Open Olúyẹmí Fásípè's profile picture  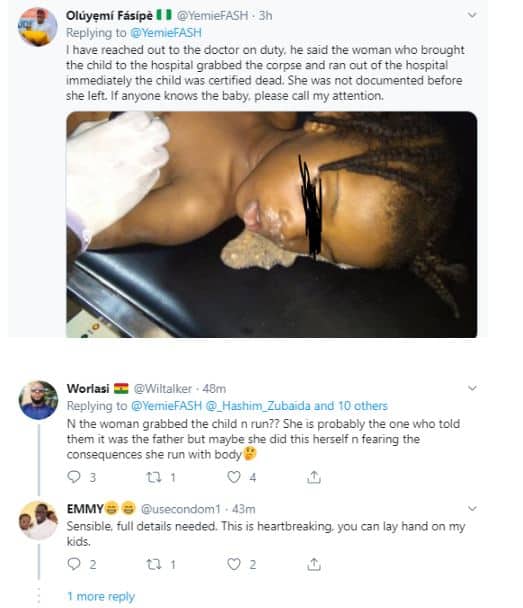click(38, 27)
